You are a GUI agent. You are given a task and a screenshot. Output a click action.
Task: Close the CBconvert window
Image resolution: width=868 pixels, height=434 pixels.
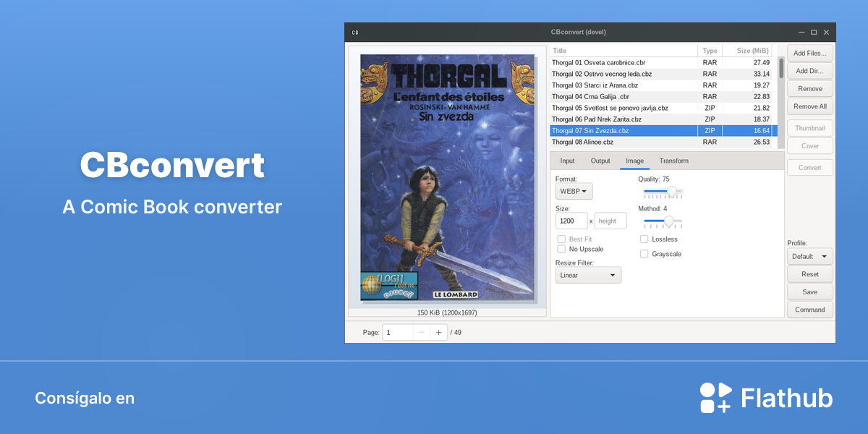(826, 32)
